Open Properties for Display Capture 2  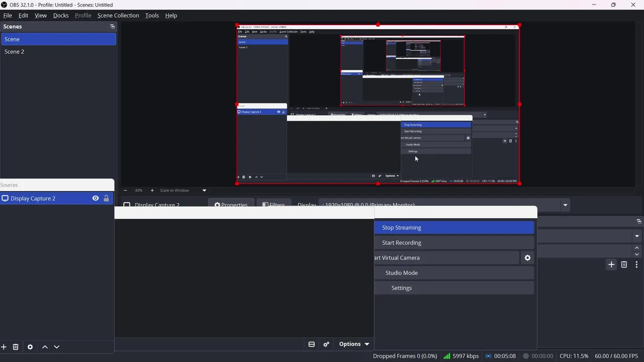point(231,205)
